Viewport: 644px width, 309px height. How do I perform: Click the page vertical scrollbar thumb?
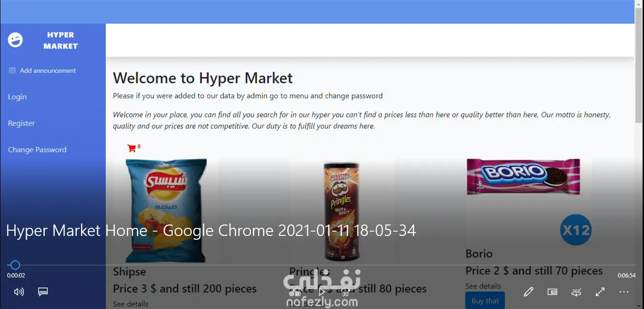[x=639, y=65]
